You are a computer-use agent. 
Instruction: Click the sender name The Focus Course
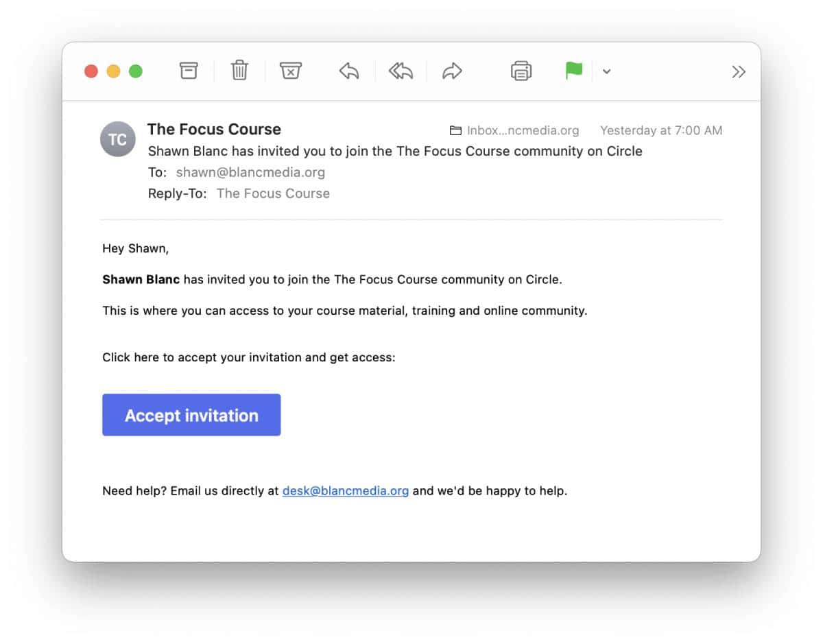pyautogui.click(x=214, y=129)
